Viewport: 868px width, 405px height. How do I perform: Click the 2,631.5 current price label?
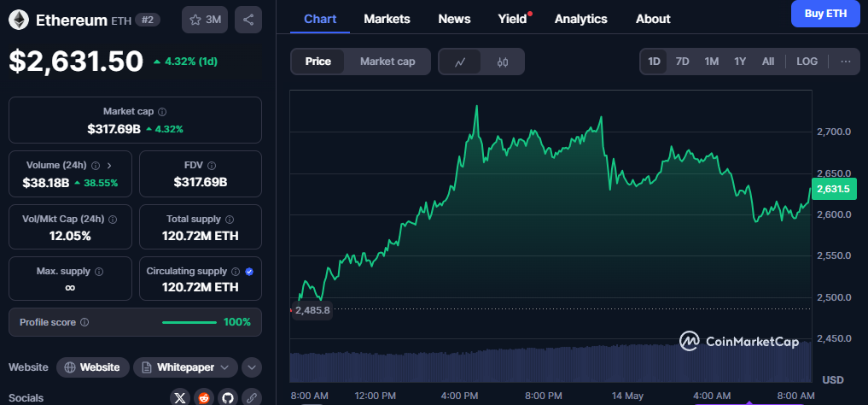pos(834,189)
